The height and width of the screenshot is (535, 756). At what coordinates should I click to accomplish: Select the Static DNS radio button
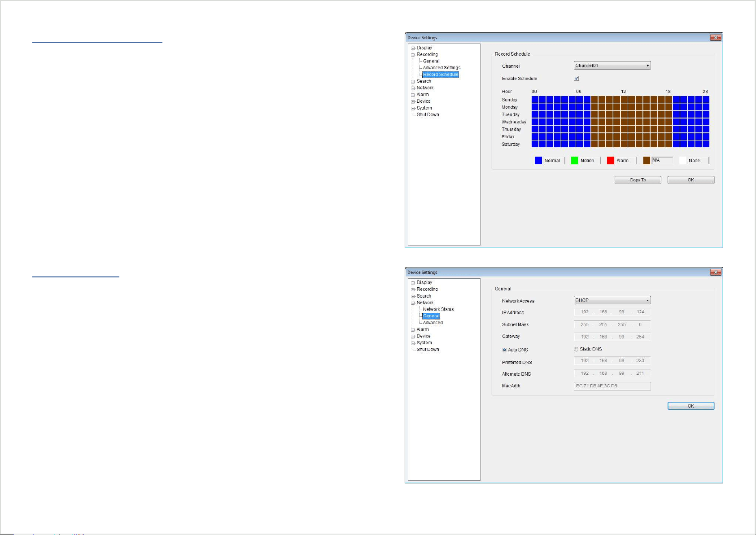(x=576, y=349)
